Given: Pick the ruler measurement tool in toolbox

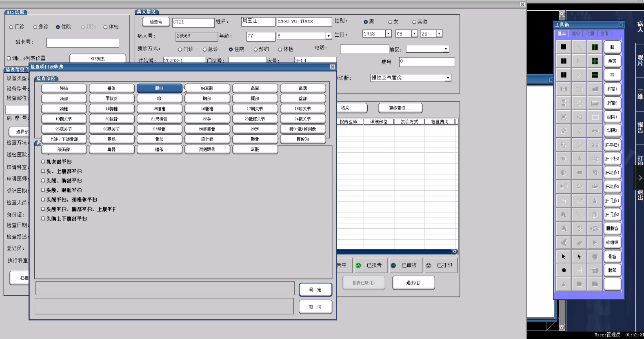Looking at the screenshot, I should [579, 214].
